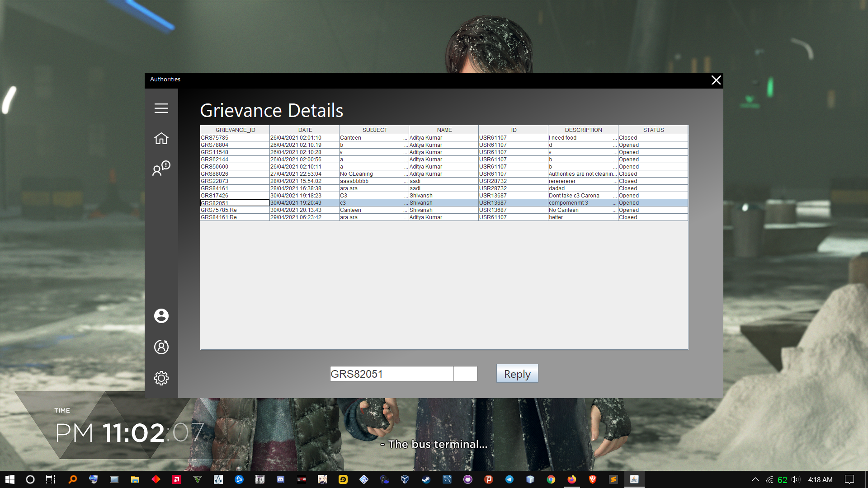The height and width of the screenshot is (488, 868).
Task: Click the small empty field beside the ID box
Action: (465, 374)
